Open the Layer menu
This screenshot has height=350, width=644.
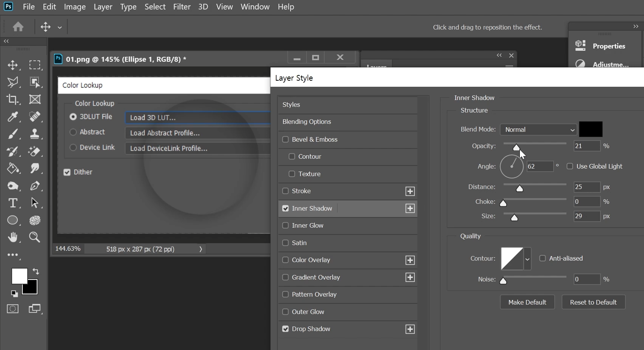(x=103, y=7)
